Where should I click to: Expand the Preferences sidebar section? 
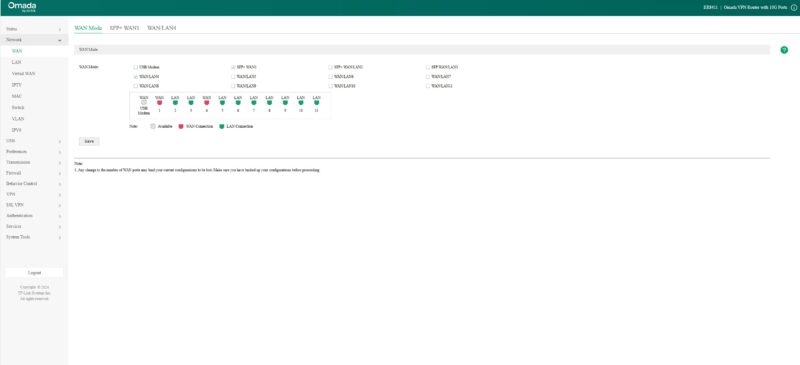tap(34, 152)
